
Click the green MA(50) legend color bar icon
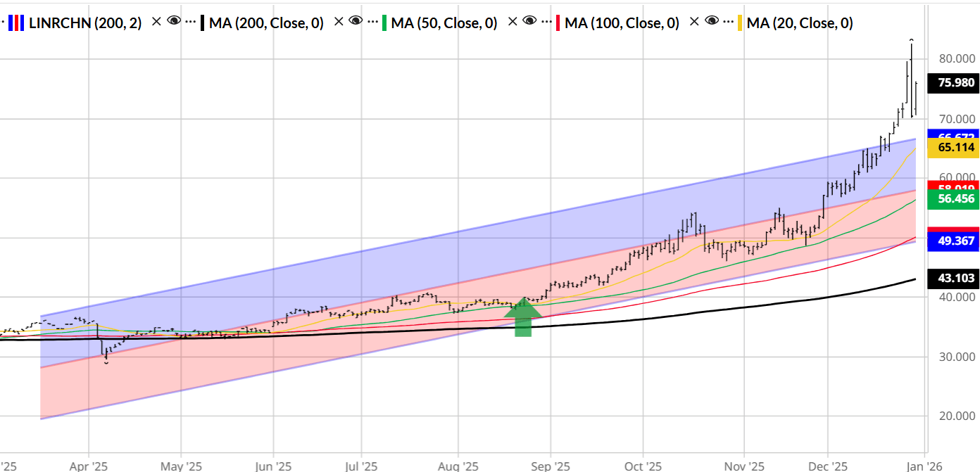(385, 23)
